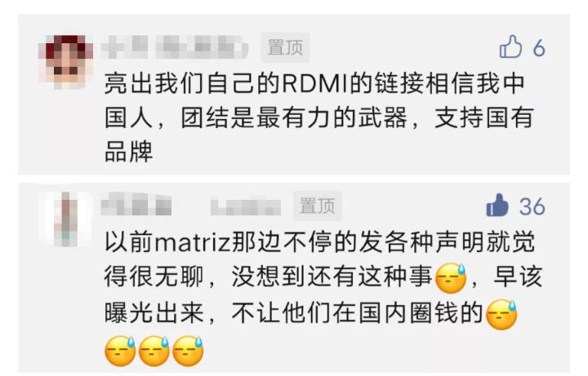Click middle emoji in bottom emoji row
Viewport: 588px width, 376px height.
click(154, 352)
